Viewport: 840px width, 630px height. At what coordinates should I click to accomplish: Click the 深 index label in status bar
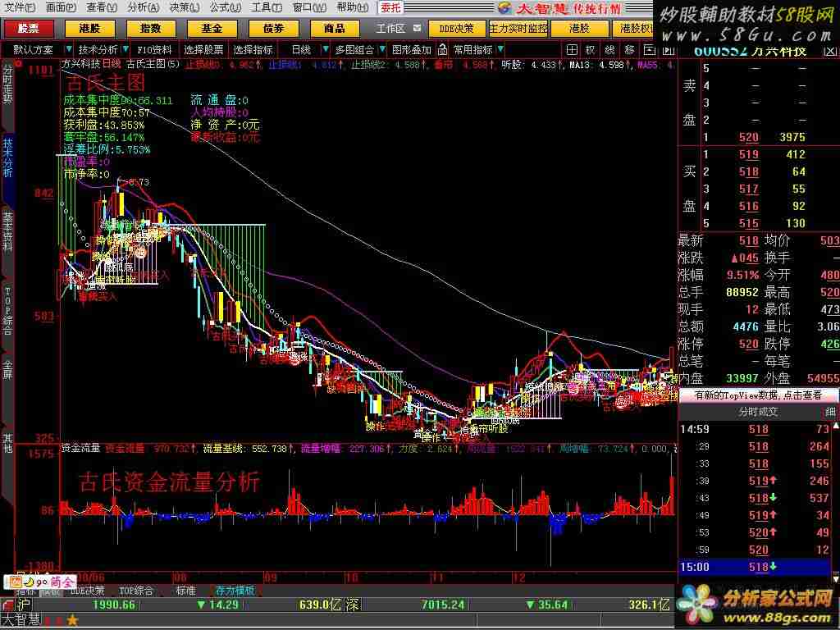tap(352, 605)
